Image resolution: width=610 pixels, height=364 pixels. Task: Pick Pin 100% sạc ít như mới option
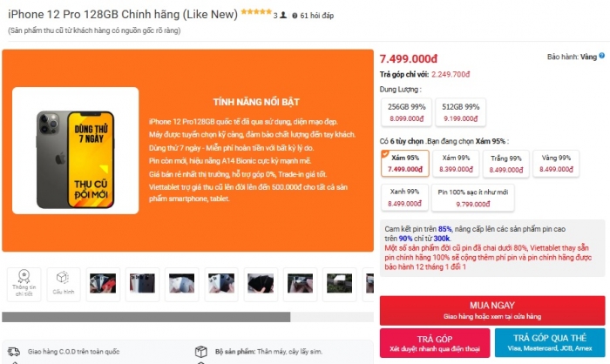tap(472, 198)
